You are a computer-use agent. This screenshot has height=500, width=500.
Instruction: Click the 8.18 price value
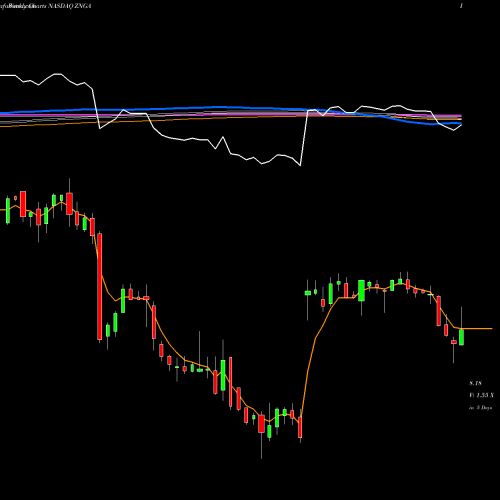[475, 383]
